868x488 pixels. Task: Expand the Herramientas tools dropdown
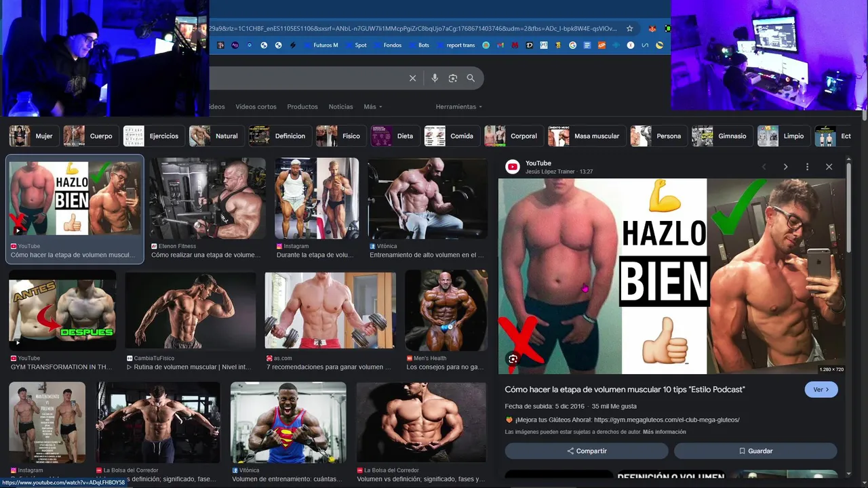pyautogui.click(x=459, y=106)
